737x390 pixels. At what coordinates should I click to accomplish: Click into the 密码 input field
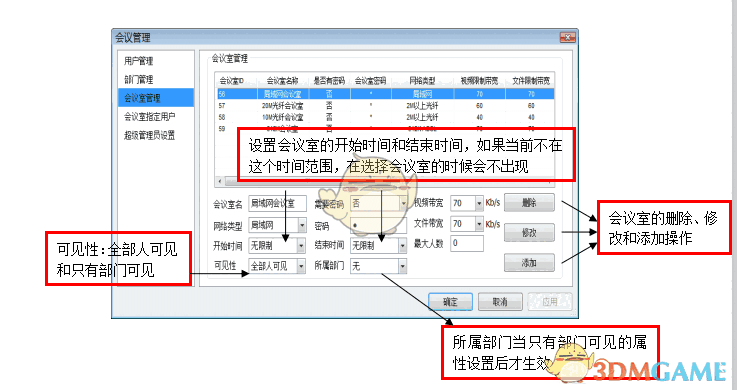(378, 226)
